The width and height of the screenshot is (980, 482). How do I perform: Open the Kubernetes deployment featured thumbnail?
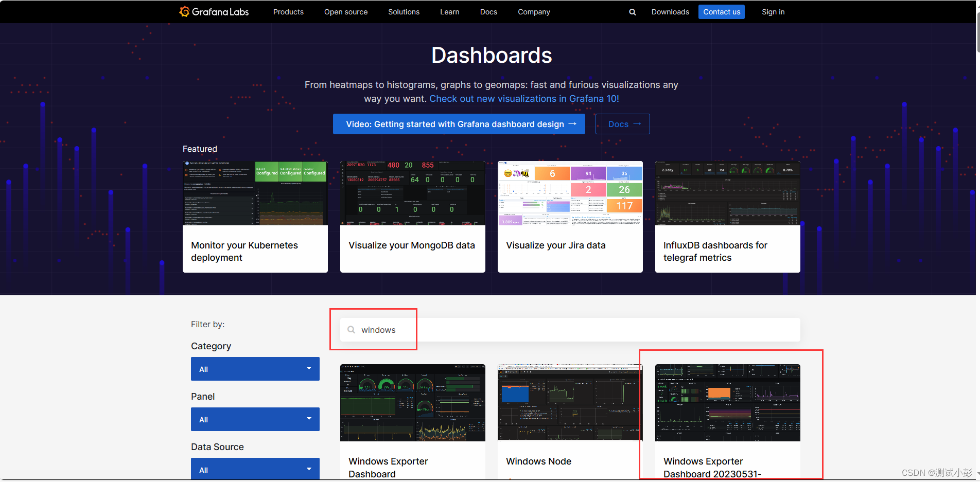coord(255,193)
